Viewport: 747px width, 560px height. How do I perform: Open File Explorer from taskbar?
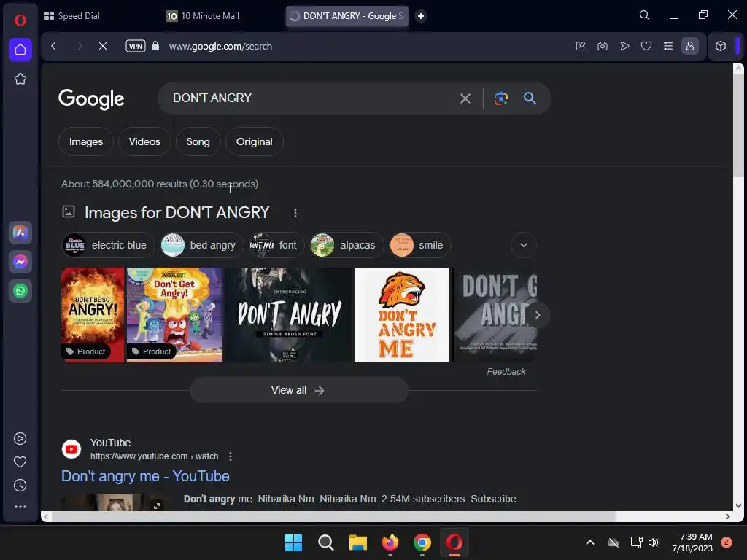tap(357, 542)
